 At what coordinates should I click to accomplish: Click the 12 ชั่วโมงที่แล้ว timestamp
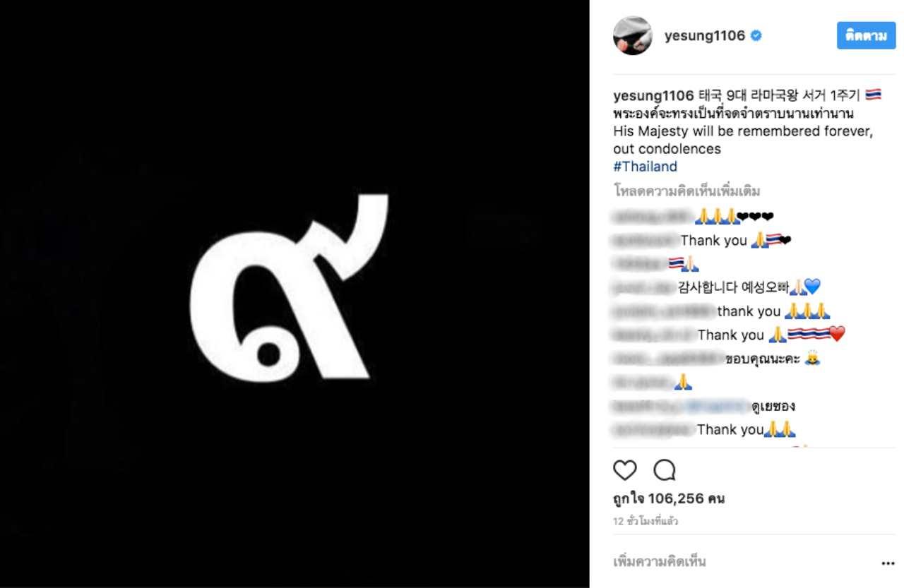[x=646, y=522]
